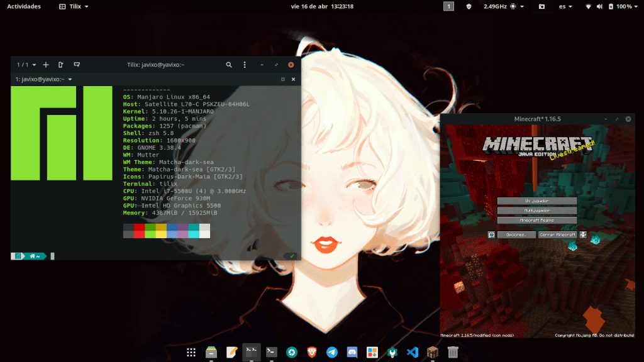The width and height of the screenshot is (644, 362).
Task: Open Minecraft language selection globe button
Action: point(491,234)
